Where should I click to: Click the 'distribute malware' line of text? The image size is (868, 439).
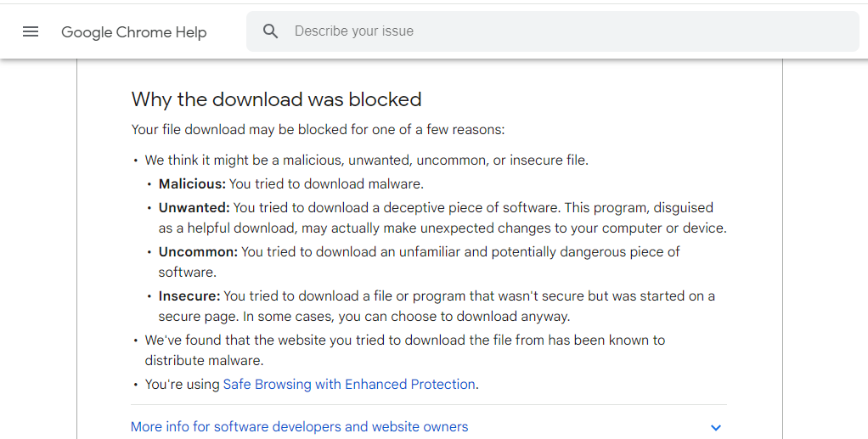point(205,360)
